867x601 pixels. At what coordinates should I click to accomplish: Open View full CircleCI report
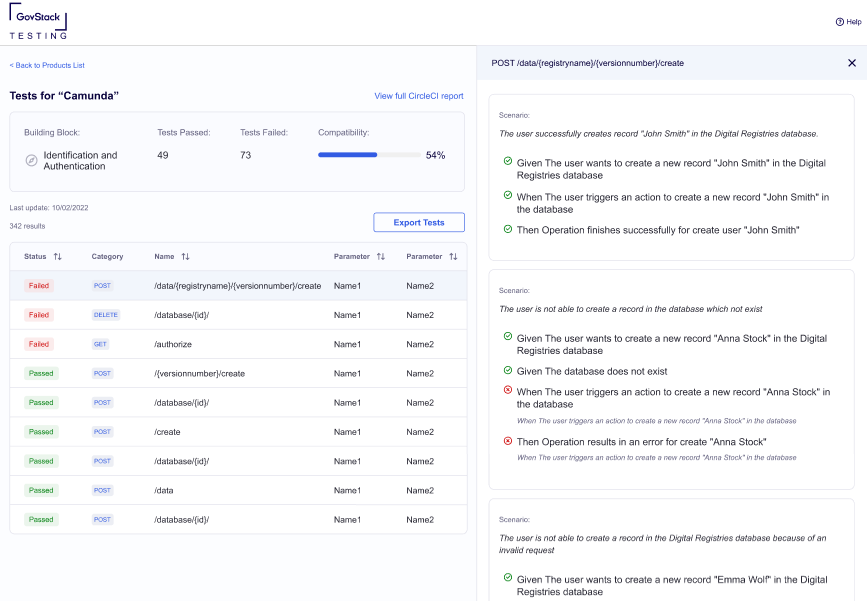[x=419, y=96]
